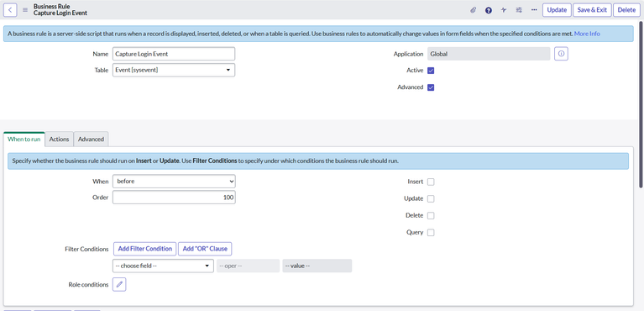Click Add Filter Condition button
The width and height of the screenshot is (644, 311).
pyautogui.click(x=145, y=249)
